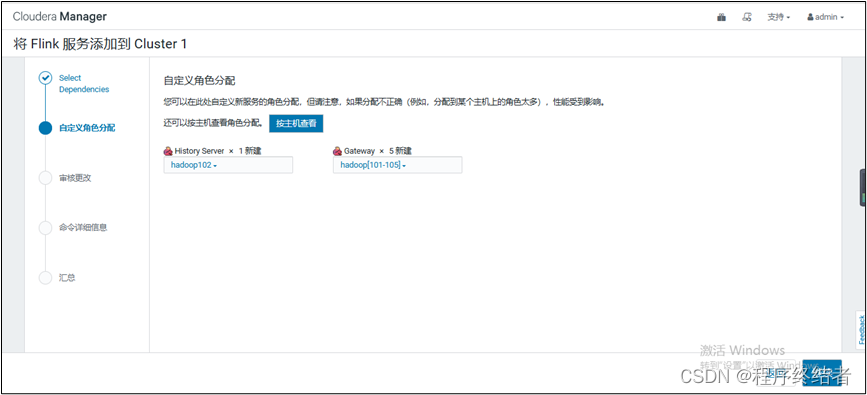Viewport: 867px width, 395px height.
Task: Click the Gateway role icon
Action: [337, 151]
